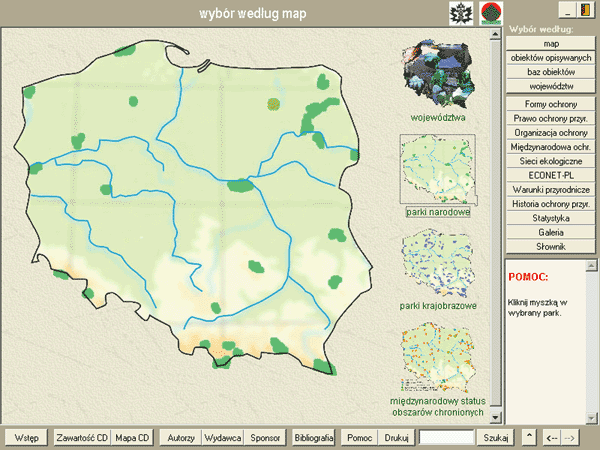This screenshot has width=600, height=450.
Task: Click the search text field
Action: (x=446, y=438)
